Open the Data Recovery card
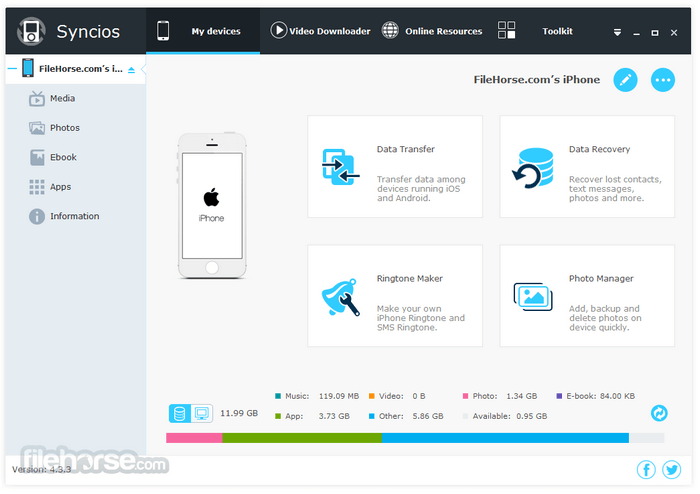 [587, 166]
